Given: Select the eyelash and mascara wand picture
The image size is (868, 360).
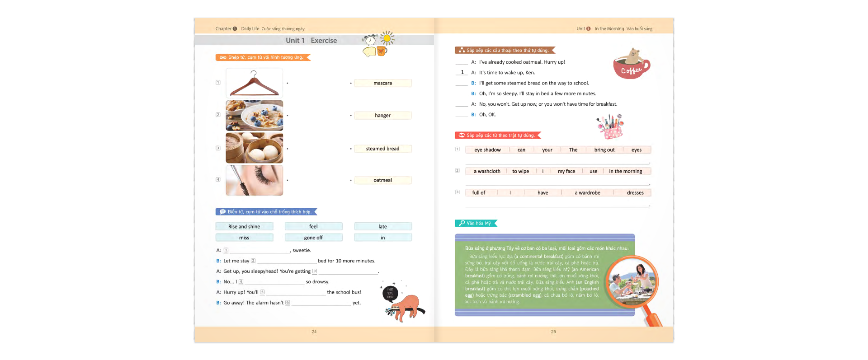Looking at the screenshot, I should [x=254, y=180].
